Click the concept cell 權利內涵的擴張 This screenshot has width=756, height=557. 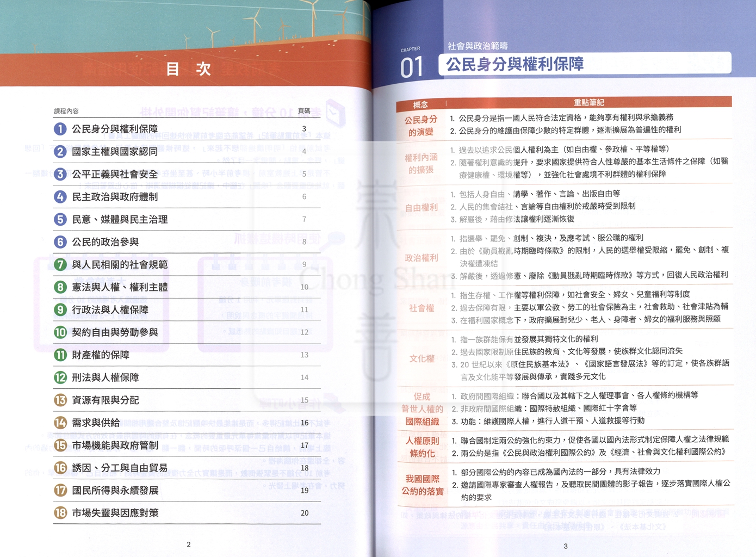point(421,163)
